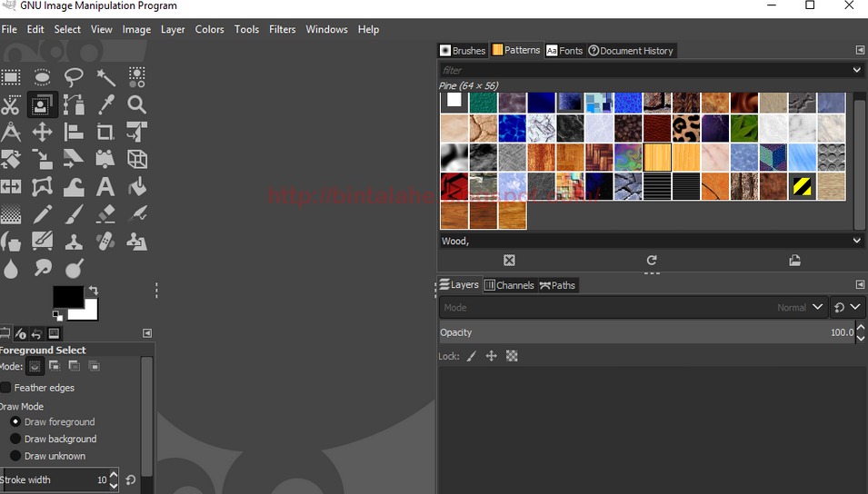Screen dimensions: 868x494
Task: Expand the Wood tag assignment dropdown
Action: (856, 241)
